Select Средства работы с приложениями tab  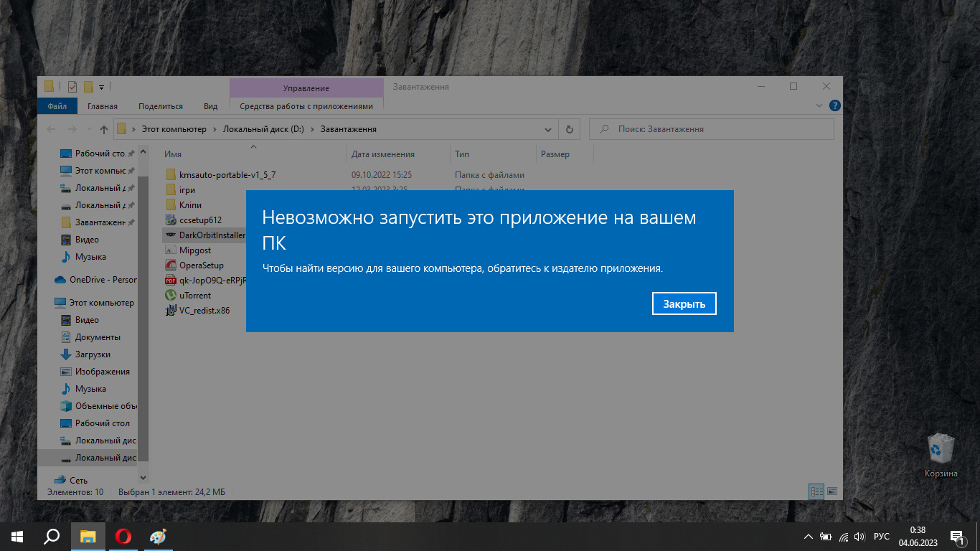306,106
